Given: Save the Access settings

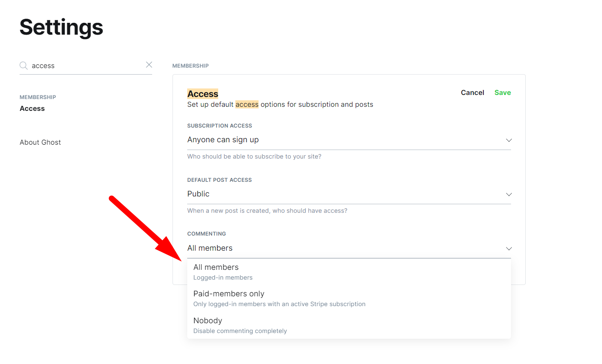Looking at the screenshot, I should tap(502, 93).
